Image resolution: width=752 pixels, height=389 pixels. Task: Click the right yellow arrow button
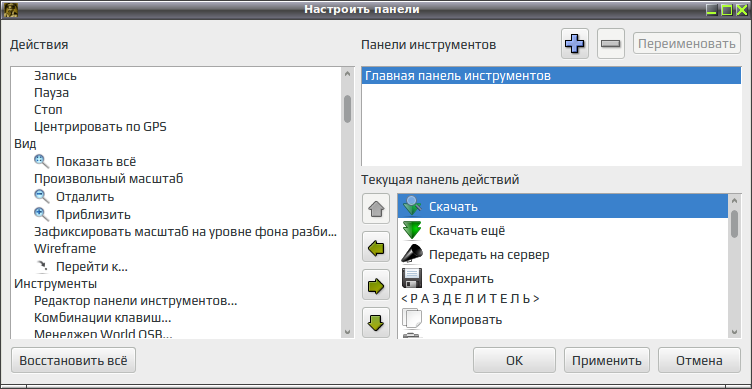click(x=376, y=284)
